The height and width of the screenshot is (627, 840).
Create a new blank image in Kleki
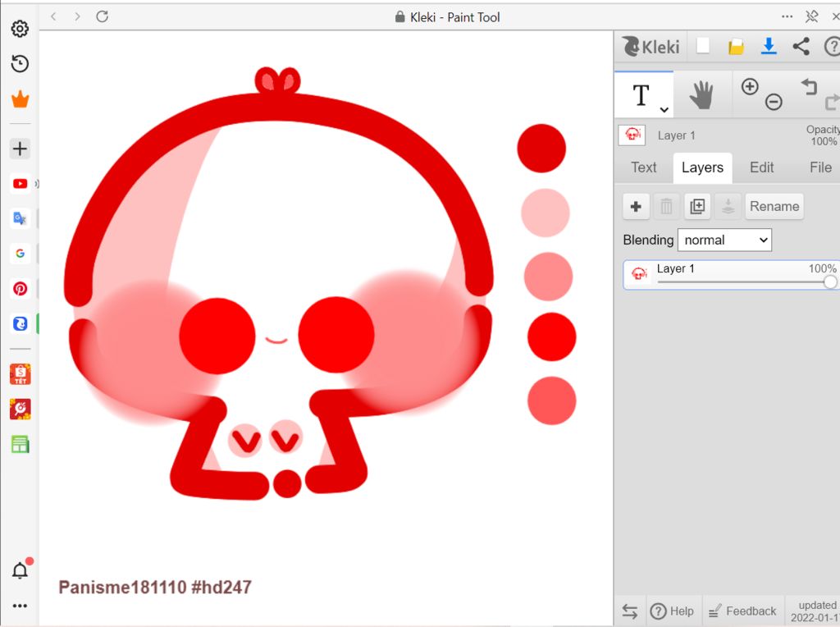[x=703, y=46]
